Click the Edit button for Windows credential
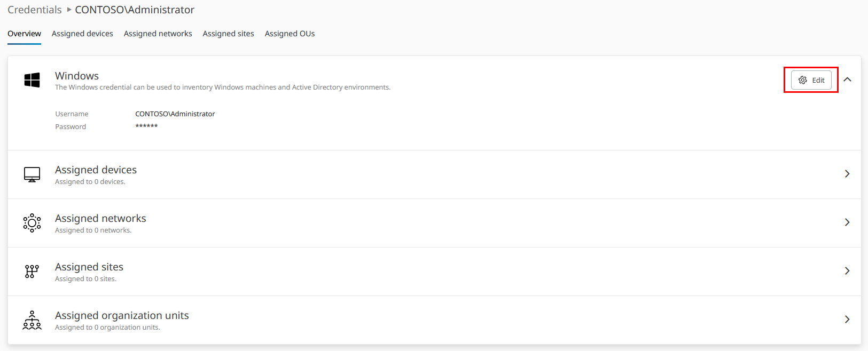 tap(811, 80)
